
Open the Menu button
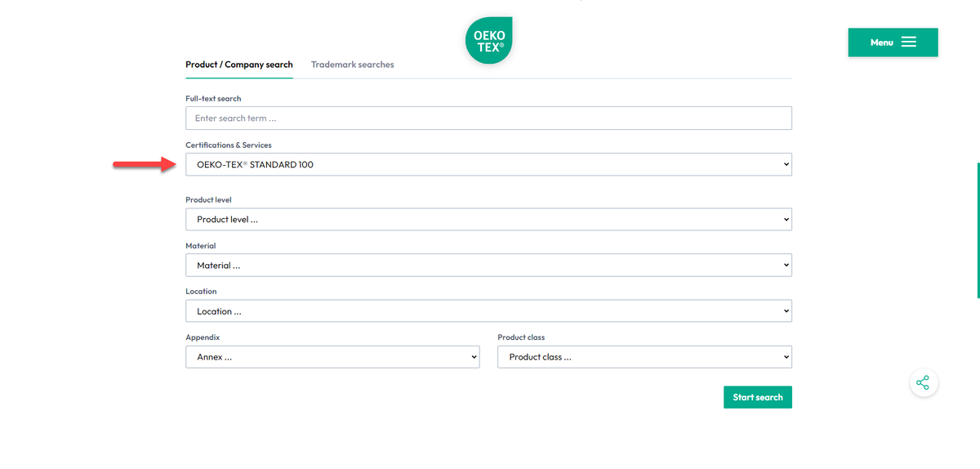pyautogui.click(x=893, y=42)
